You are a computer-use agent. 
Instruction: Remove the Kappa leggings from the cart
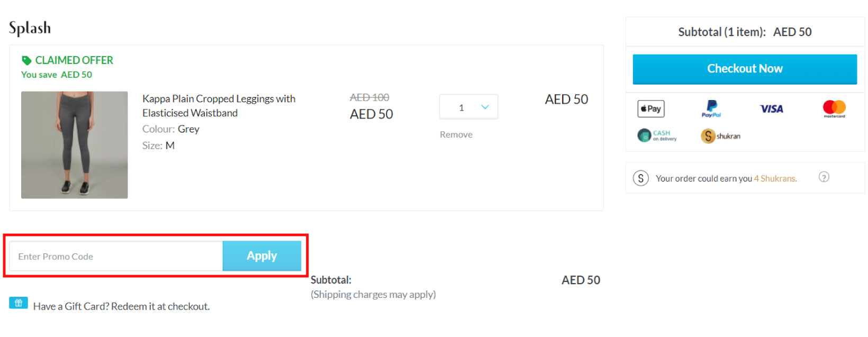[x=456, y=134]
